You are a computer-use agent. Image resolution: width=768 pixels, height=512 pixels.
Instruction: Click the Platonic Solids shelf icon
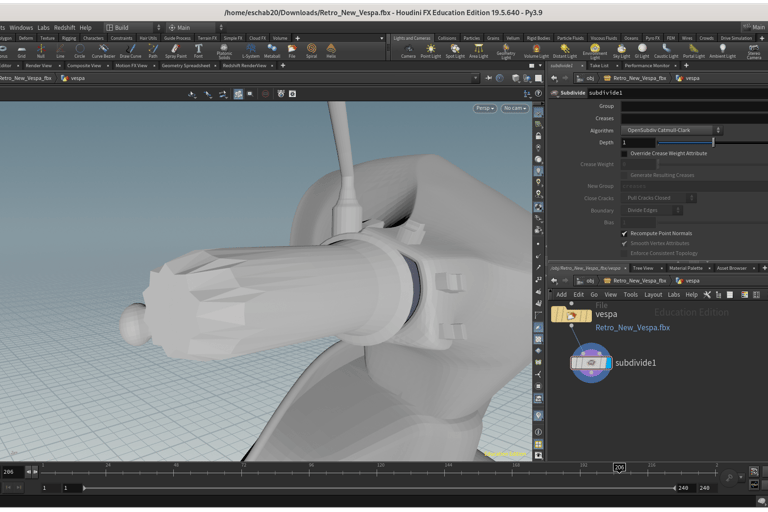(x=224, y=50)
